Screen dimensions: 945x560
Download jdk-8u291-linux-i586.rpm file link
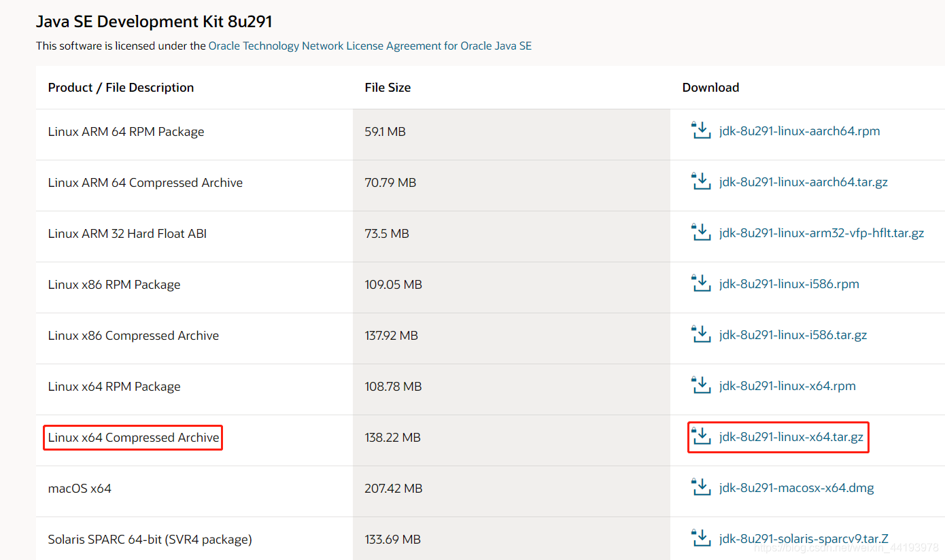(x=789, y=284)
